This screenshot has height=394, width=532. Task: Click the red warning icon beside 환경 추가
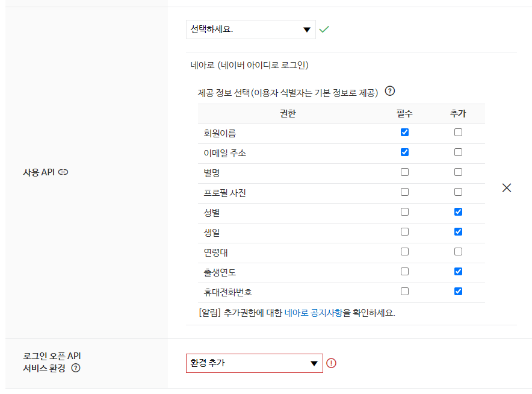331,363
